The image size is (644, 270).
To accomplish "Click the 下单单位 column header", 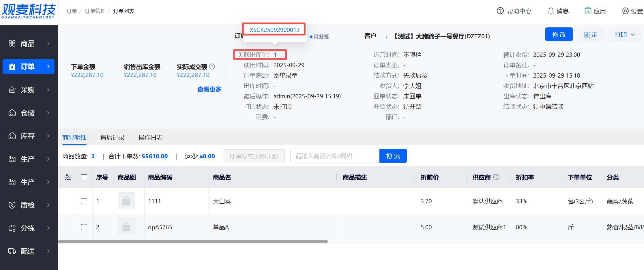I will coord(580,177).
